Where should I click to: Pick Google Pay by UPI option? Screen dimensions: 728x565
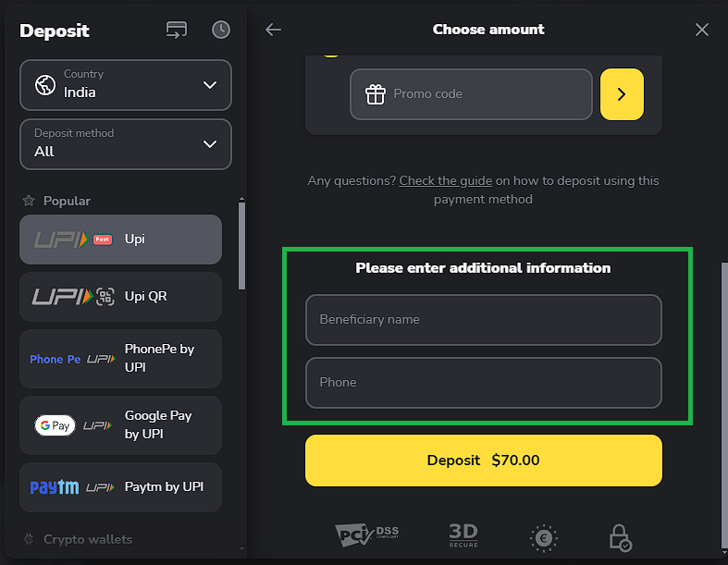[x=120, y=425]
